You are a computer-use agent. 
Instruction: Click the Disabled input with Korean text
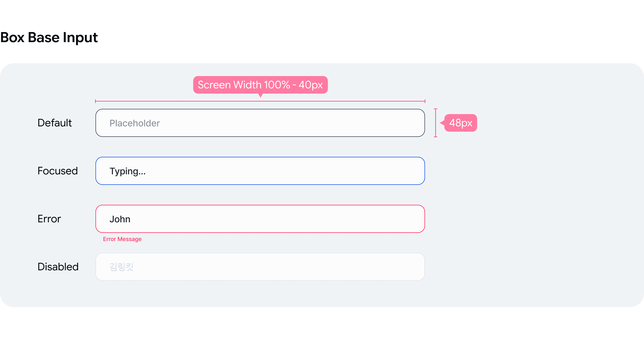pyautogui.click(x=260, y=266)
